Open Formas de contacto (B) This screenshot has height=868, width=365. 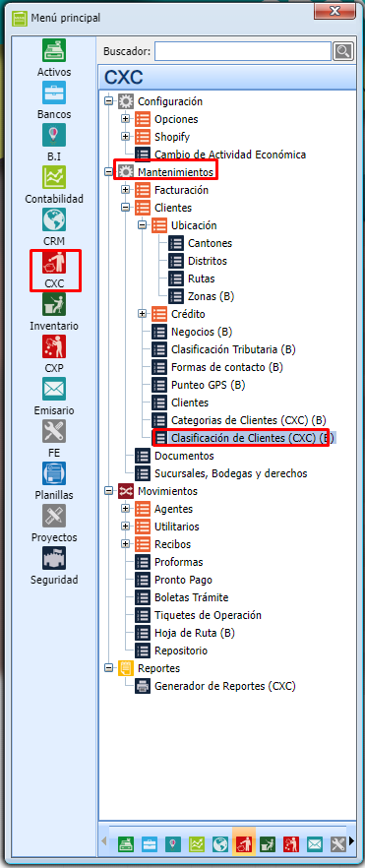click(x=227, y=367)
